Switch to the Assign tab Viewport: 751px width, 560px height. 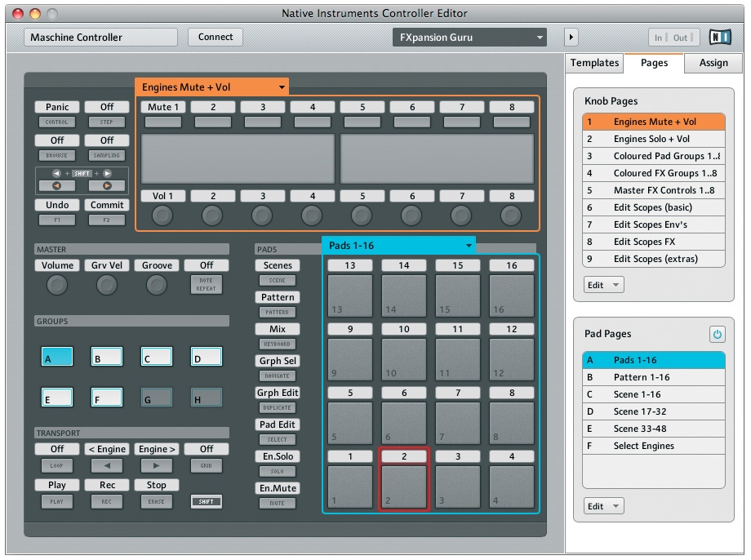713,63
